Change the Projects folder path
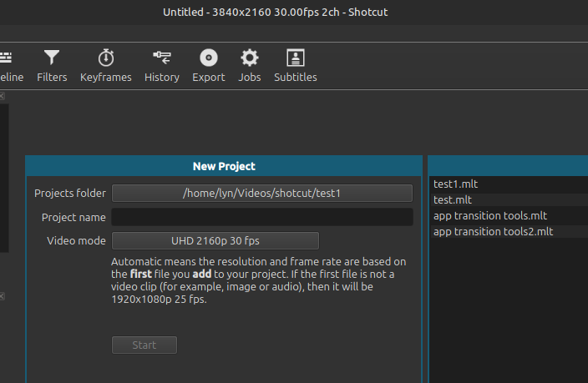This screenshot has height=383, width=588. (262, 194)
